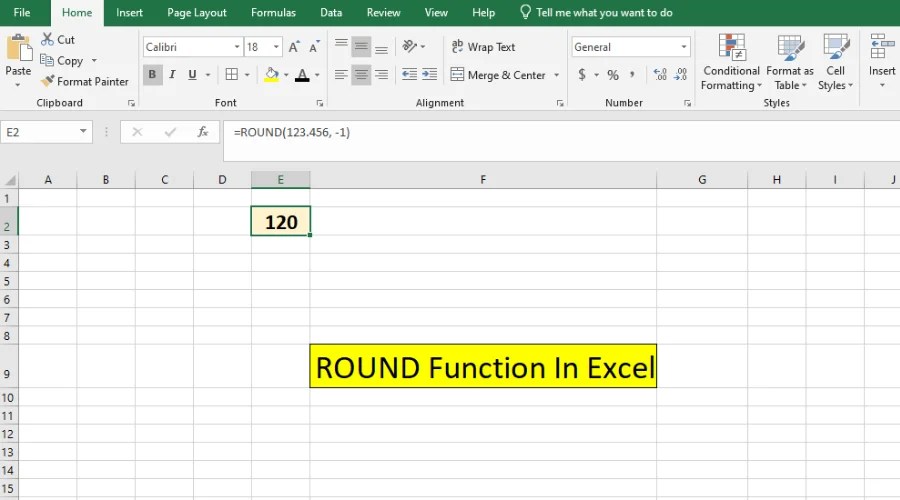
Task: Open the font size 18 dropdown
Action: (276, 47)
